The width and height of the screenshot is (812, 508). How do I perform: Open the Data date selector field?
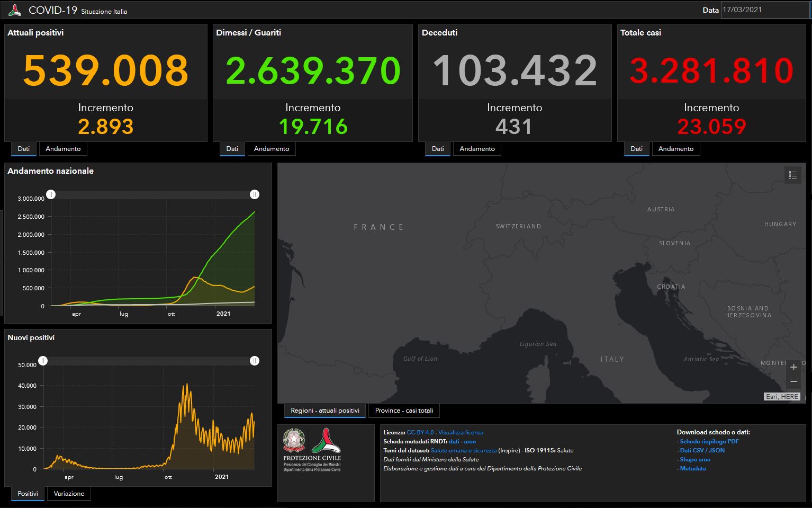coord(765,10)
